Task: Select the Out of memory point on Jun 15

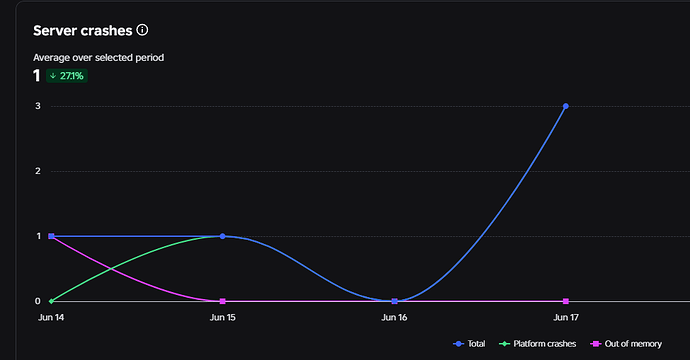Action: pos(223,301)
